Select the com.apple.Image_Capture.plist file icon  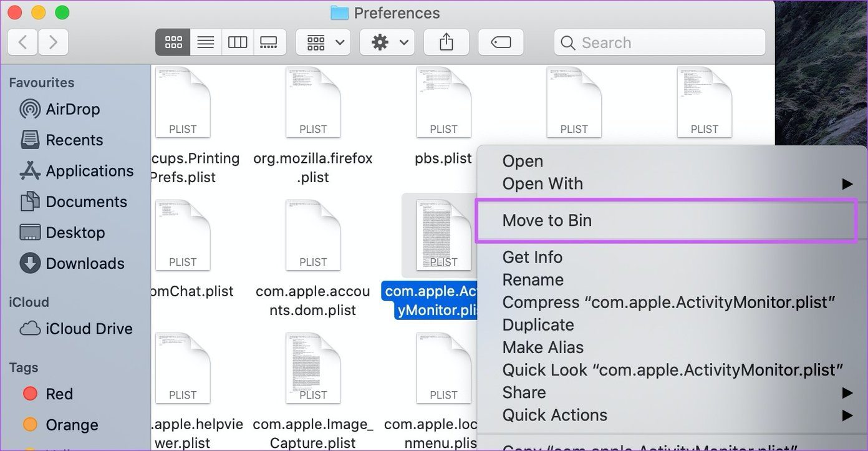(x=313, y=368)
